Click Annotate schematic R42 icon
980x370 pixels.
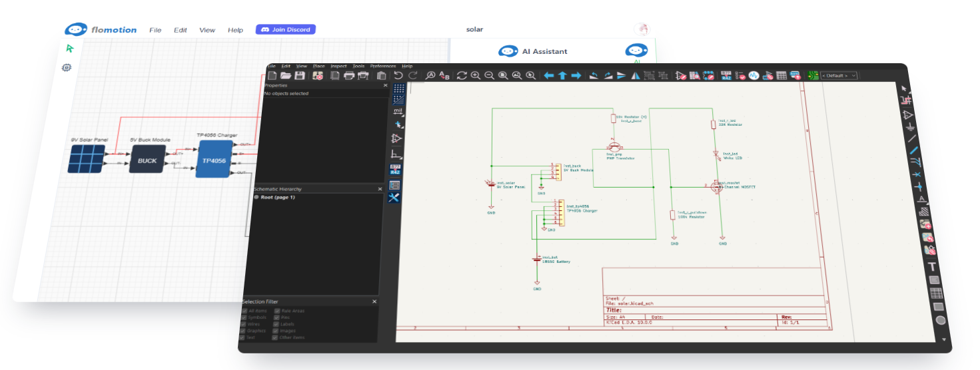[726, 76]
